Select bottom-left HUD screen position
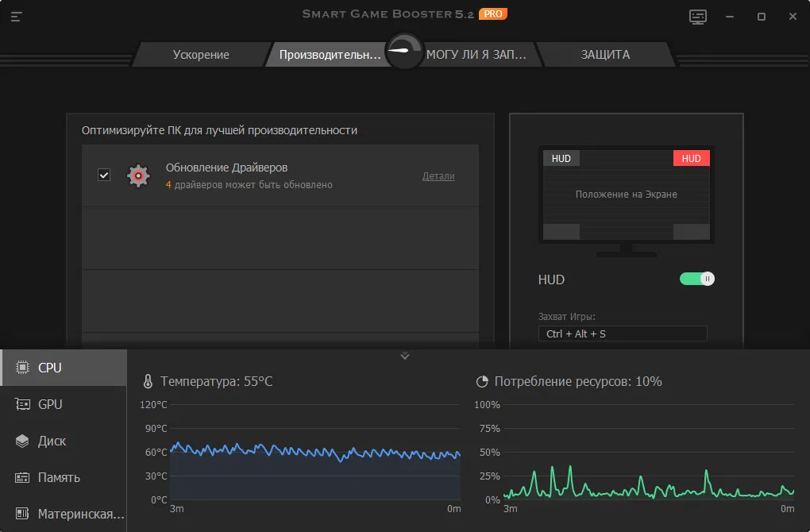 (561, 231)
